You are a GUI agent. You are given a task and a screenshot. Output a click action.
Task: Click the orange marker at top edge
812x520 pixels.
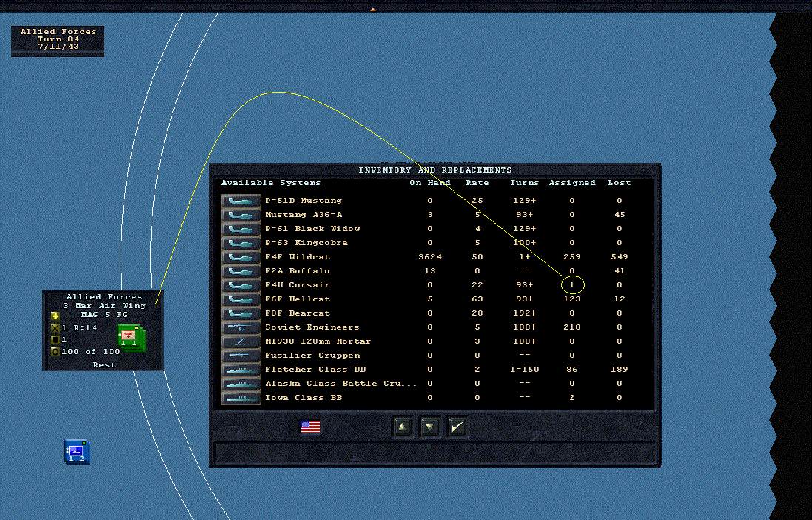pyautogui.click(x=373, y=10)
